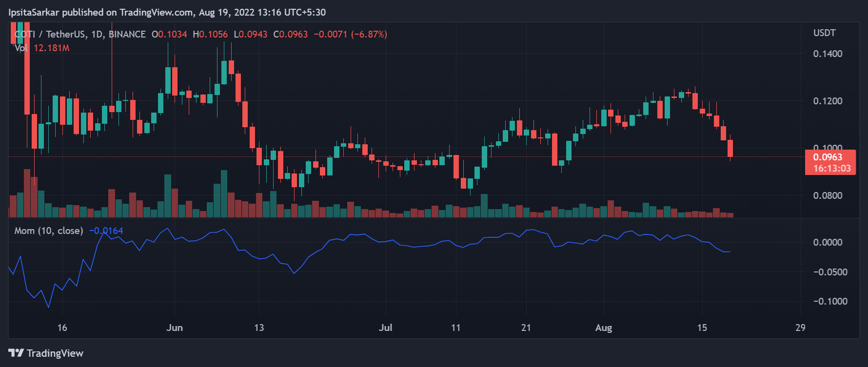Click the closing price C0.0963 value
The width and height of the screenshot is (868, 367).
(291, 34)
